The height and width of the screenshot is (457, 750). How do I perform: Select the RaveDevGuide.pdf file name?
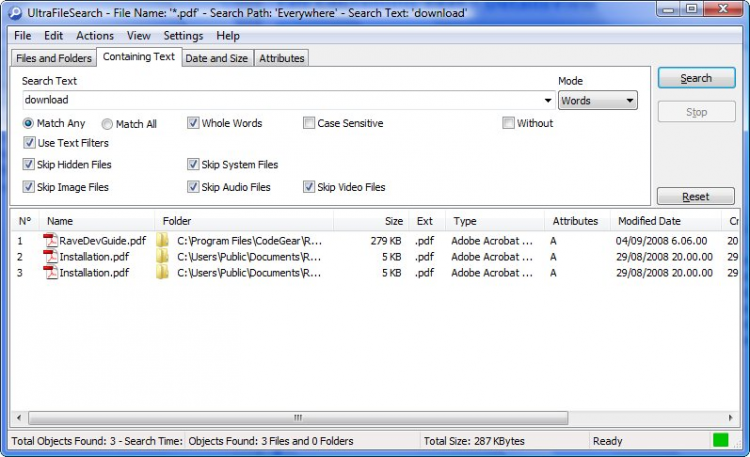pyautogui.click(x=103, y=241)
